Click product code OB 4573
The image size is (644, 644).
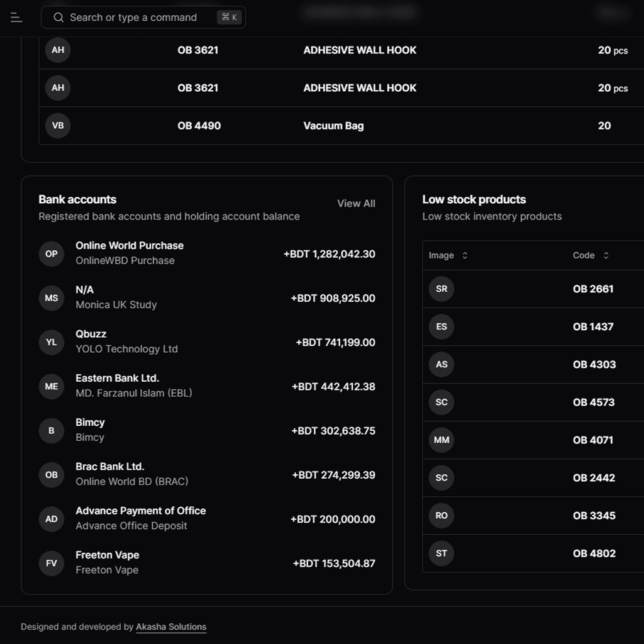(x=594, y=402)
